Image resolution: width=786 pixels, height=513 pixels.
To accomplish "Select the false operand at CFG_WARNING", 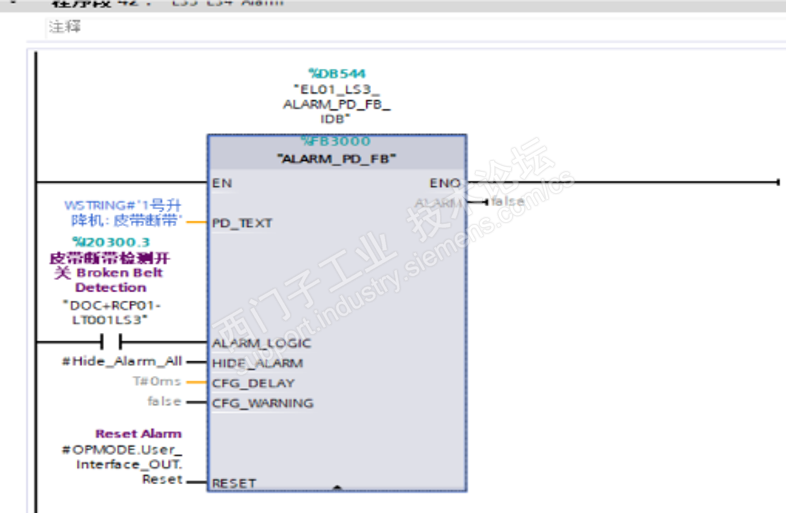I will (x=164, y=401).
